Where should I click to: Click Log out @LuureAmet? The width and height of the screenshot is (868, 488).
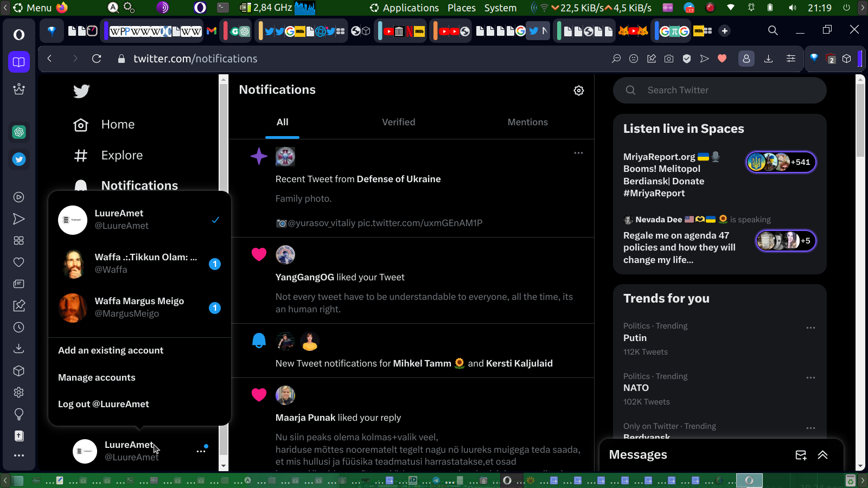pyautogui.click(x=104, y=404)
